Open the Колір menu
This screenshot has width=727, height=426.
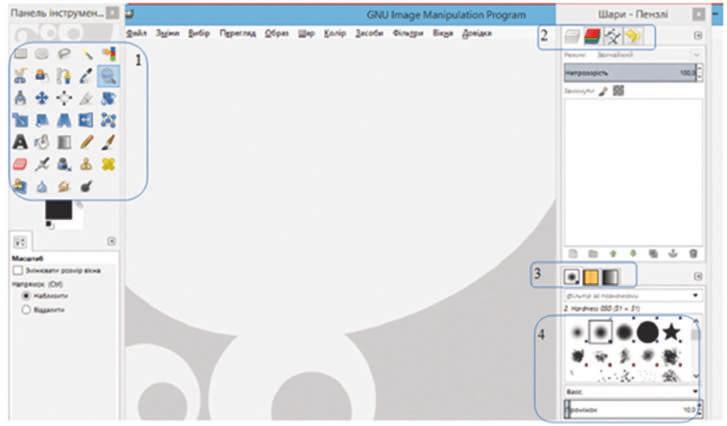pyautogui.click(x=335, y=33)
